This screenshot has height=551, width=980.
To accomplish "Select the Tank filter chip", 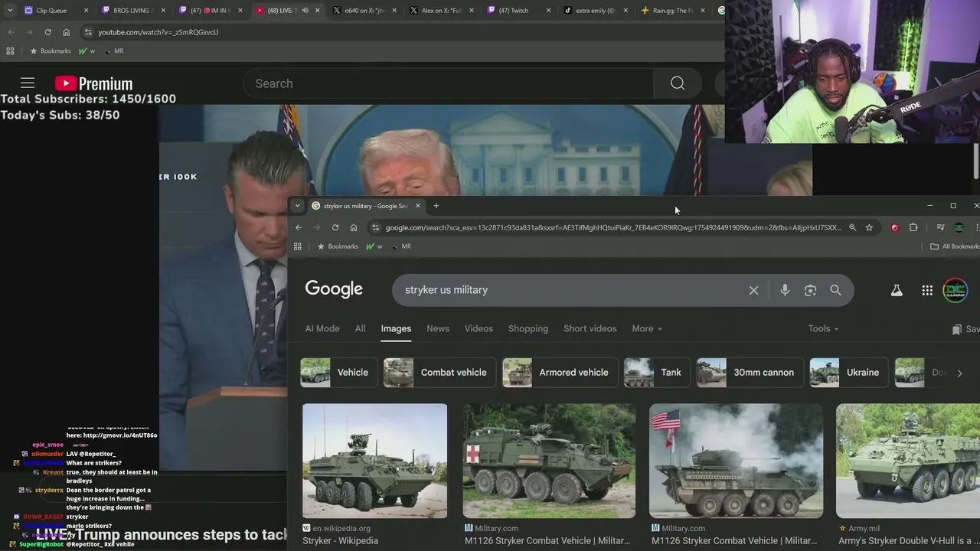I will 656,373.
